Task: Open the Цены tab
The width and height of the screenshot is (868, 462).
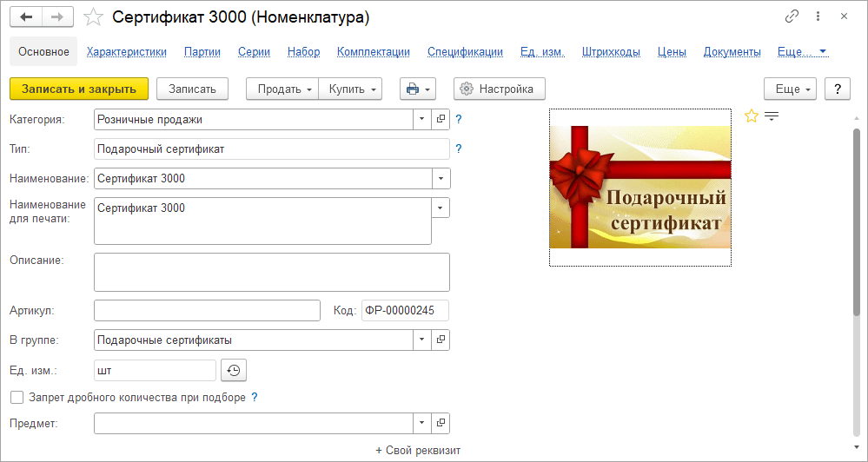Action: [672, 52]
